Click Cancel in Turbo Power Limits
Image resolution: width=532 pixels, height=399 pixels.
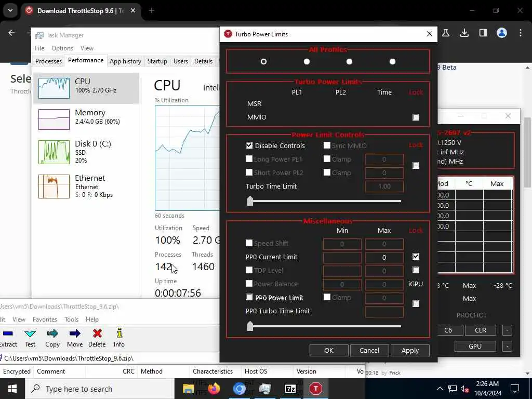pos(369,351)
